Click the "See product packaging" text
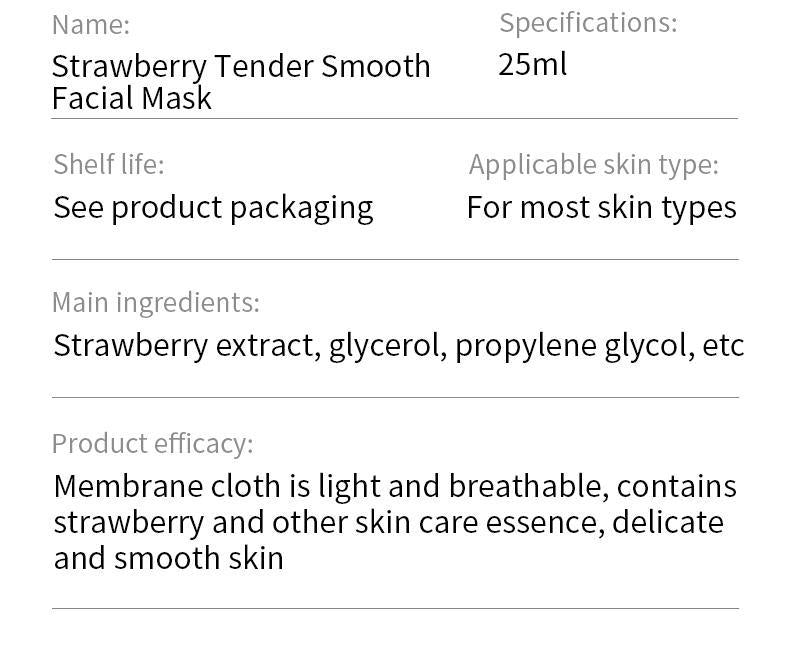The height and width of the screenshot is (665, 790). (213, 207)
